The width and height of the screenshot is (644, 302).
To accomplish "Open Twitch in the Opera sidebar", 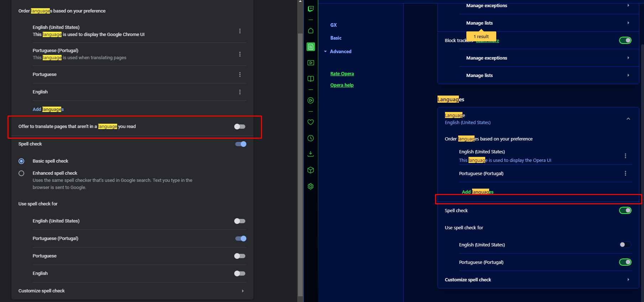I will (311, 9).
